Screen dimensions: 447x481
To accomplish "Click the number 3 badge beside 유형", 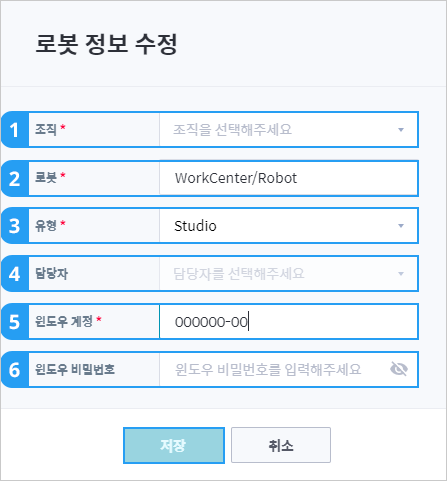I will [15, 226].
